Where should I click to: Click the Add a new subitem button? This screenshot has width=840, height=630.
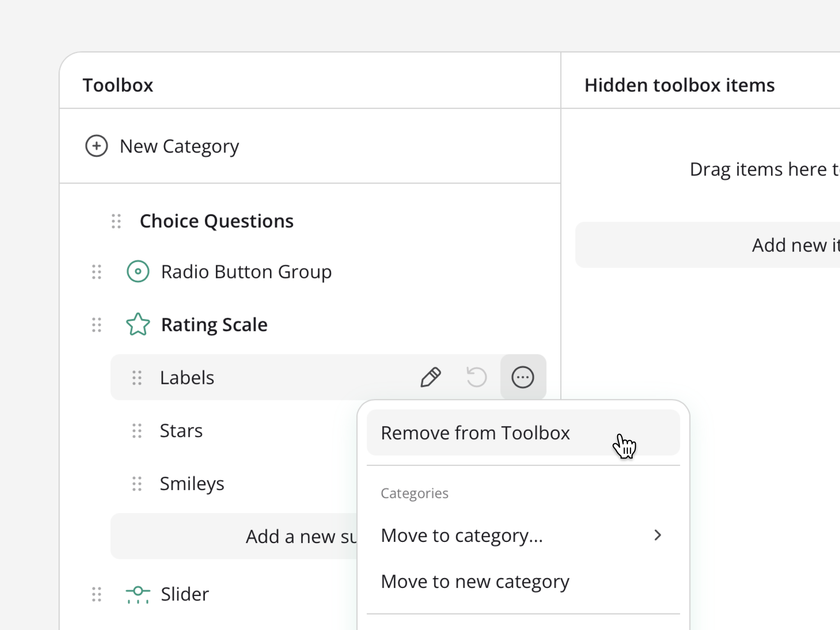[x=234, y=536]
